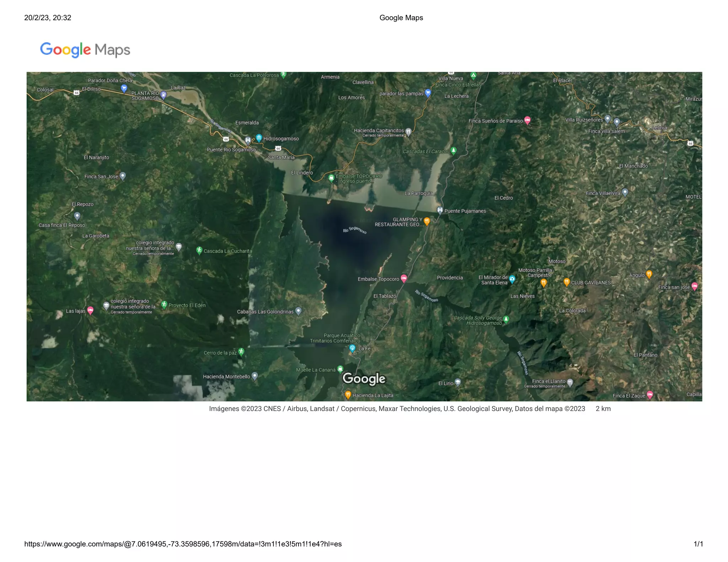Select the Parador Doña Chela shopping pin
The image size is (728, 562).
[124, 88]
